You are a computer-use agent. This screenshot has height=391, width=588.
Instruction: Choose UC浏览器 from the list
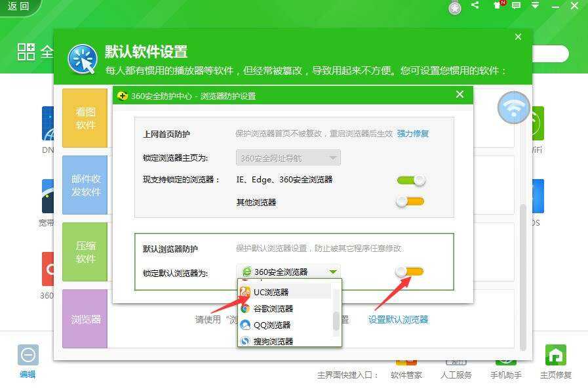pos(285,292)
